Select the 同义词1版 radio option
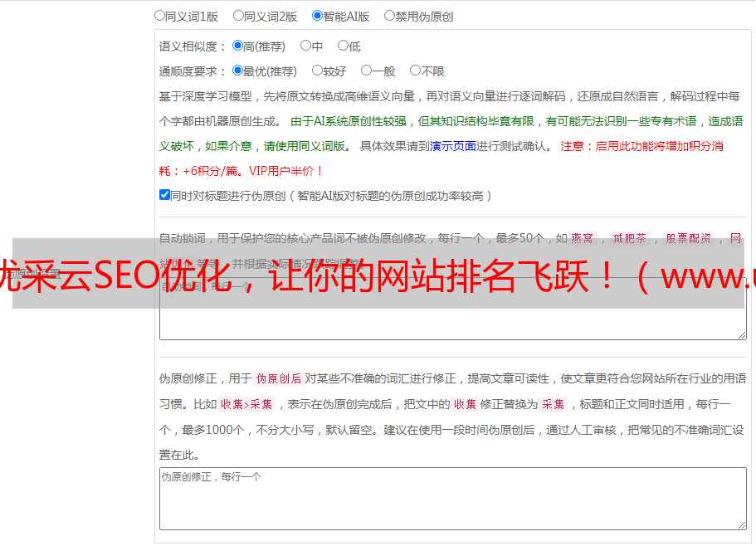Viewport: 756px width, 546px height. [159, 16]
